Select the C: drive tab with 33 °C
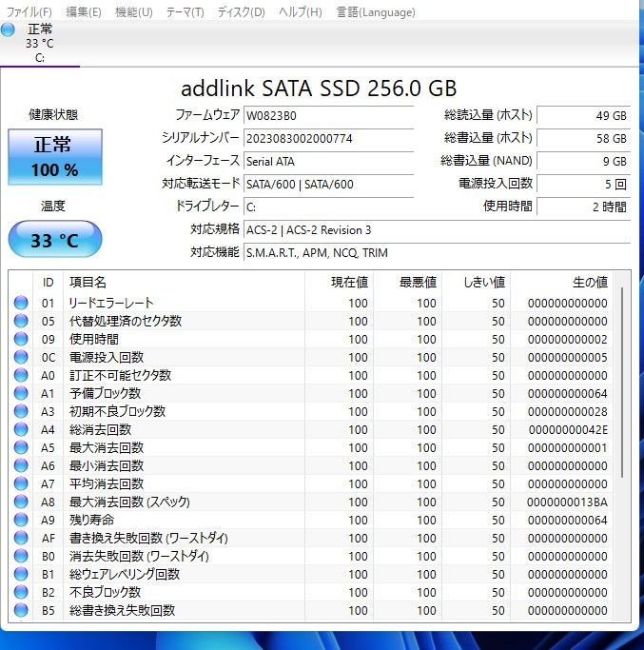The height and width of the screenshot is (650, 644). click(39, 43)
